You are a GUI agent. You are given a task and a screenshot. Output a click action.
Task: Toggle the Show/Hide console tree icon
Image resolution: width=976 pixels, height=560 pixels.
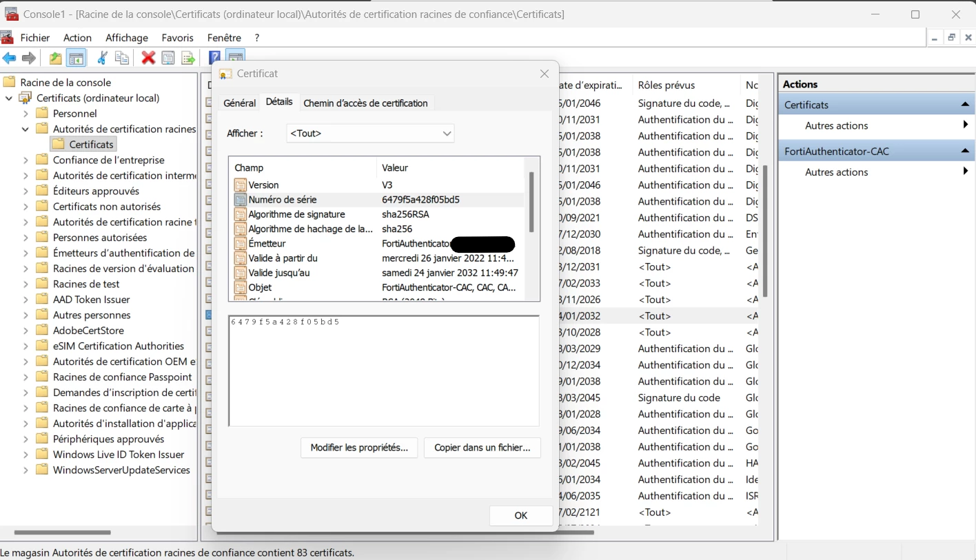(x=76, y=59)
